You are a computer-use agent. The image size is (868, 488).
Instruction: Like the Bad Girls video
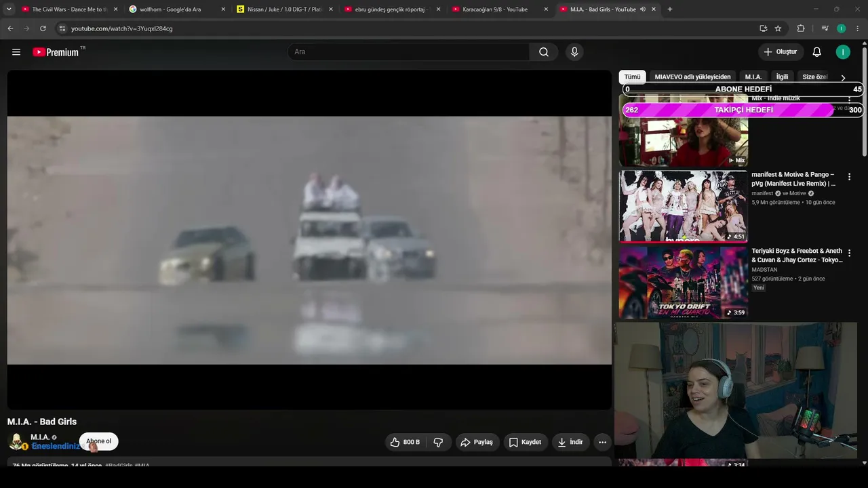coord(404,442)
